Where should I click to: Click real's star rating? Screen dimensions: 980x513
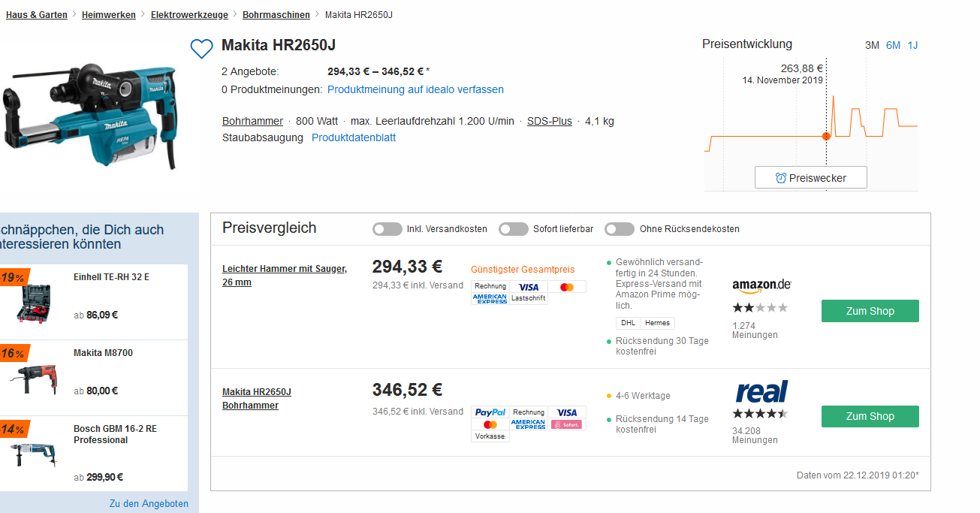[760, 414]
